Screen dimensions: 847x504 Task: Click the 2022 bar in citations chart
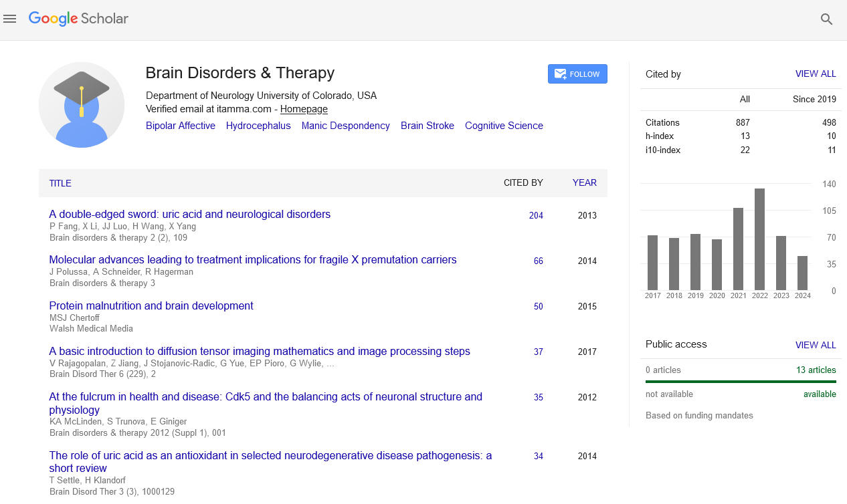click(x=759, y=239)
